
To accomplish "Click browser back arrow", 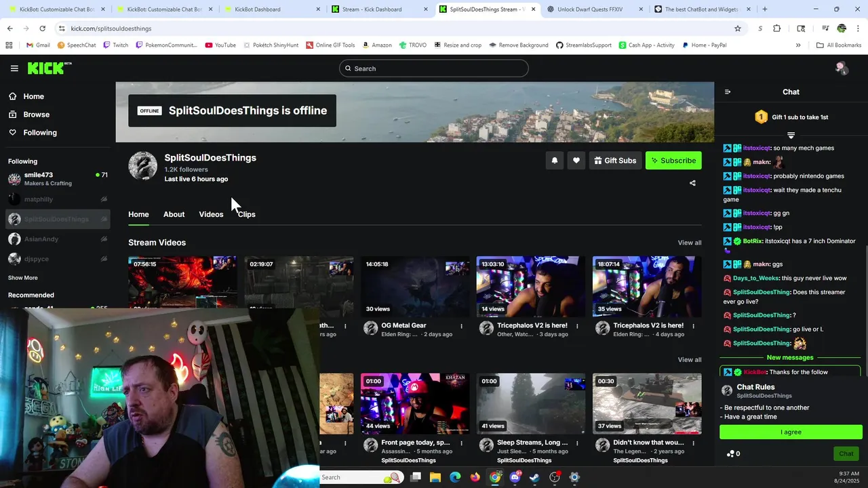I will 9,28.
